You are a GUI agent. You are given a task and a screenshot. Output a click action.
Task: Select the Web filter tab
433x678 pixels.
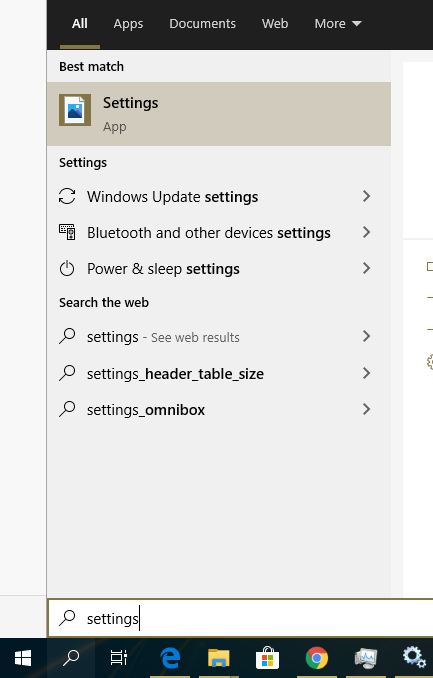(x=275, y=24)
